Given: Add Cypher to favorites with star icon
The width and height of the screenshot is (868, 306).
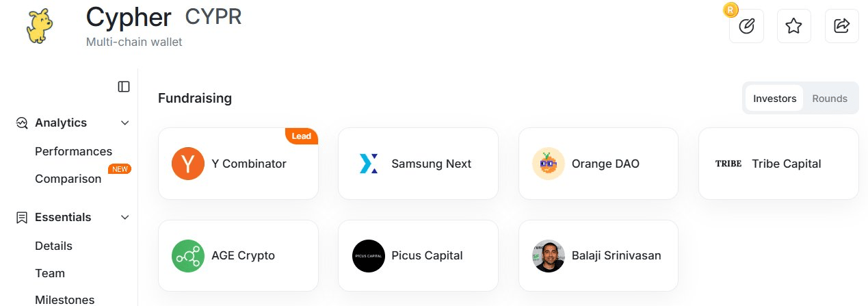Looking at the screenshot, I should (793, 26).
